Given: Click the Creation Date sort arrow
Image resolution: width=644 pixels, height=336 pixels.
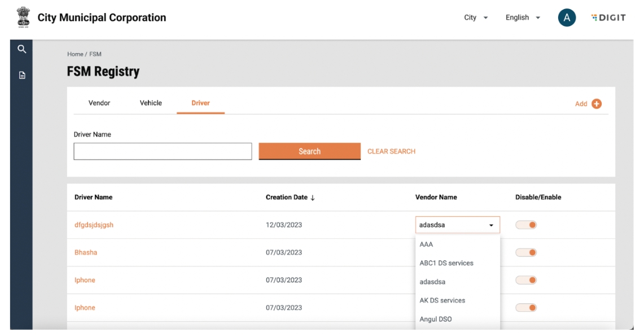Looking at the screenshot, I should (x=313, y=198).
